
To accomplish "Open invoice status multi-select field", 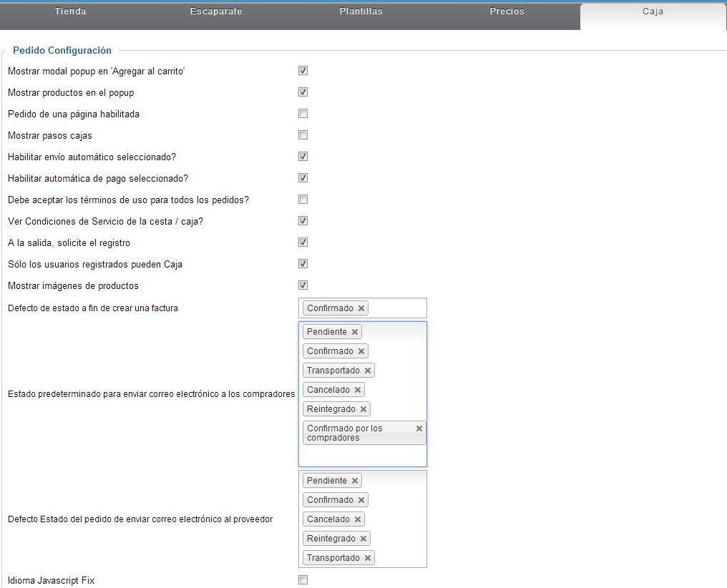I will click(x=363, y=308).
